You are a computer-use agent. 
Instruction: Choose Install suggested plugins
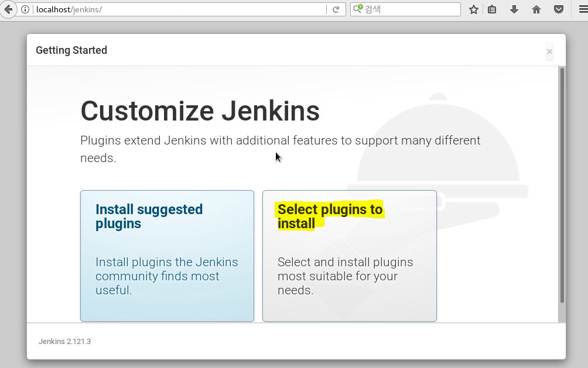(167, 256)
